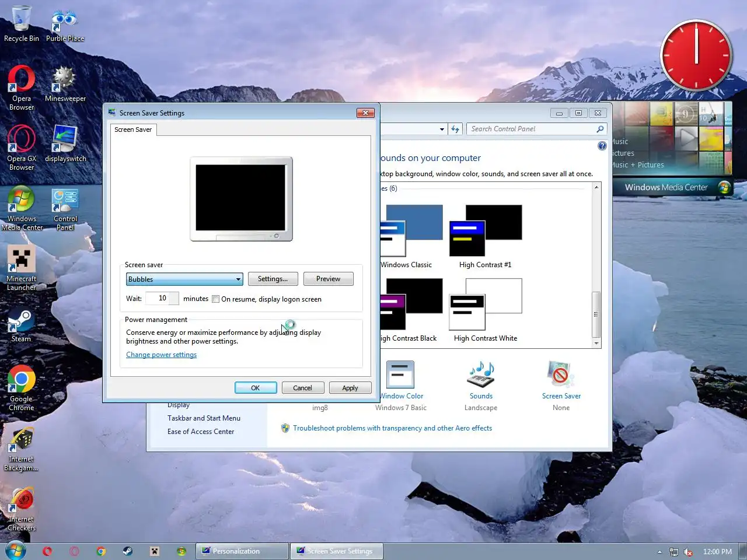Open Opera from the taskbar
The image size is (747, 560).
(47, 551)
